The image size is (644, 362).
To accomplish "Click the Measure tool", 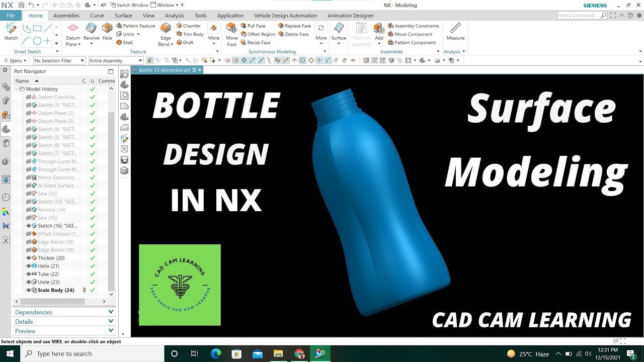I will (455, 32).
